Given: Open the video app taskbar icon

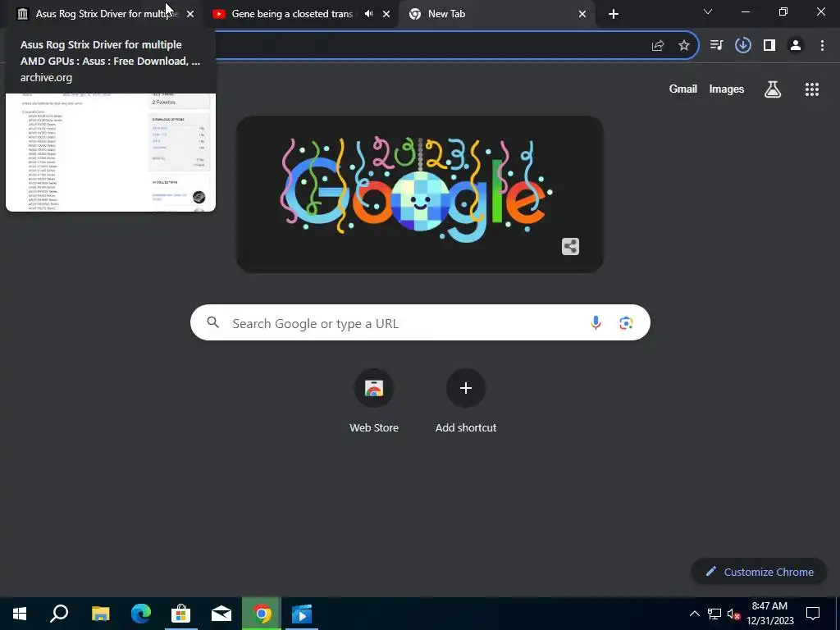Looking at the screenshot, I should pos(302,614).
